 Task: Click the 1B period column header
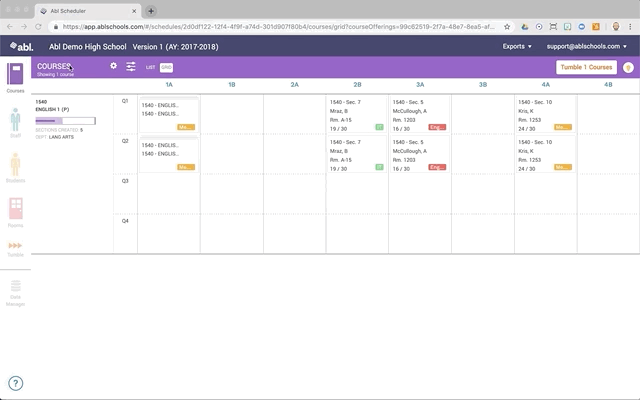pyautogui.click(x=232, y=84)
